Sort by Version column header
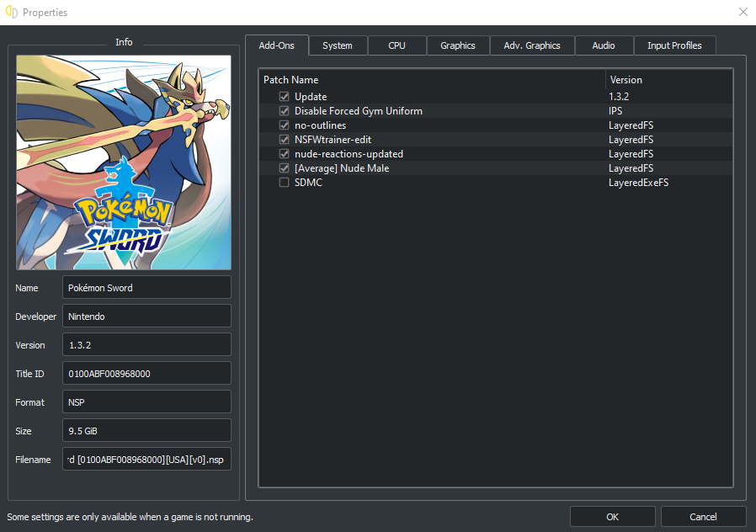Image resolution: width=756 pixels, height=532 pixels. [x=669, y=79]
